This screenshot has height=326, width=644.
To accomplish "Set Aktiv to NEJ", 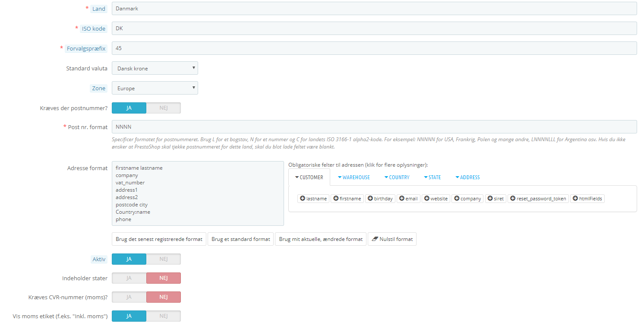I will [x=164, y=259].
